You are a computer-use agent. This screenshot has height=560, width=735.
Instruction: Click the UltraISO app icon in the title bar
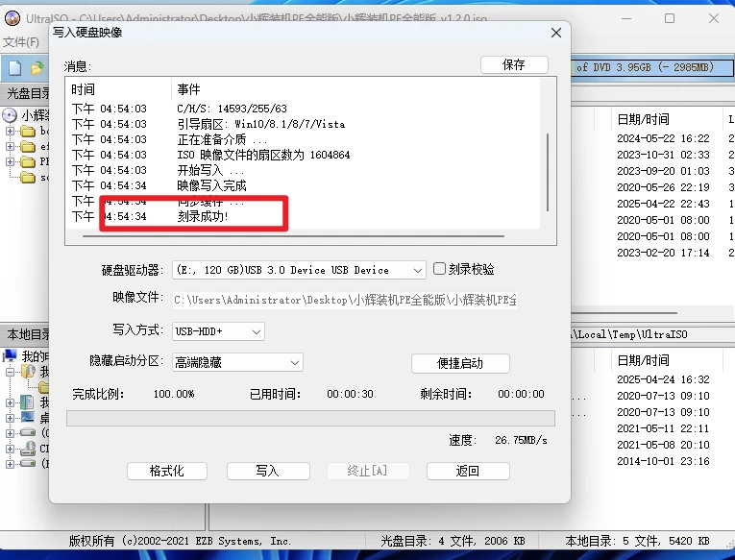12,18
